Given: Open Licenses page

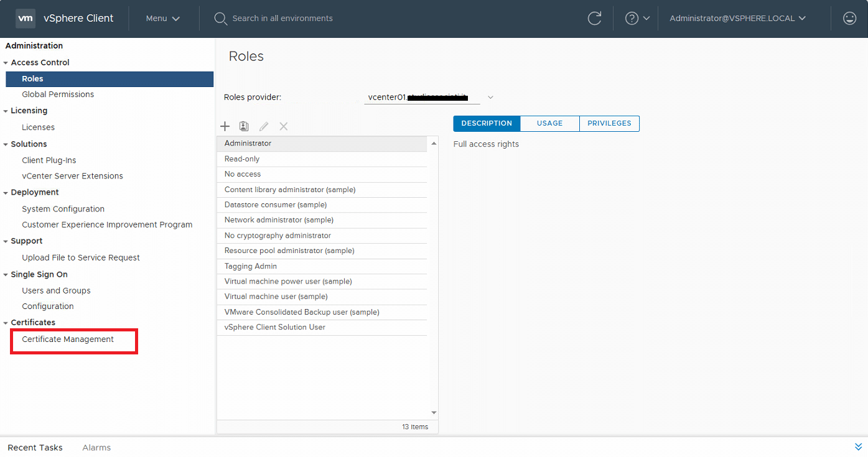Looking at the screenshot, I should (x=39, y=127).
